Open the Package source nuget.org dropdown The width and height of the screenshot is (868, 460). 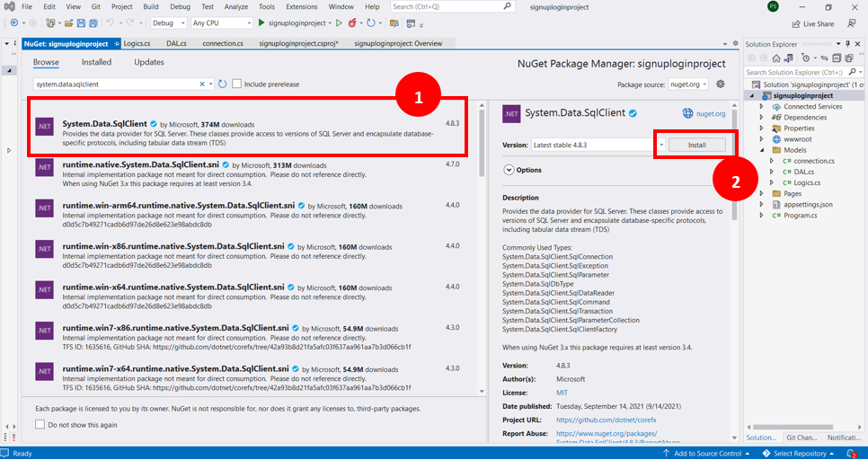click(688, 84)
